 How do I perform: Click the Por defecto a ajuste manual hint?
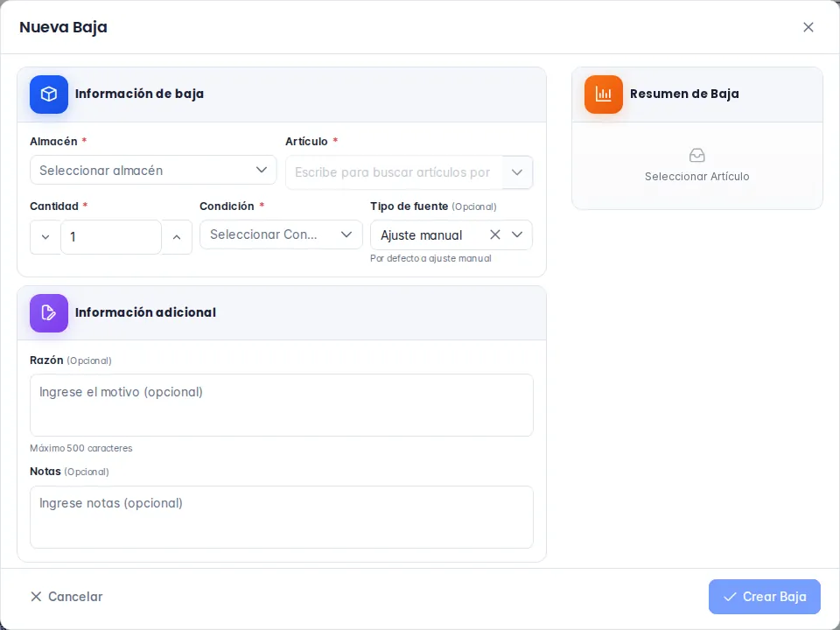[x=430, y=258]
